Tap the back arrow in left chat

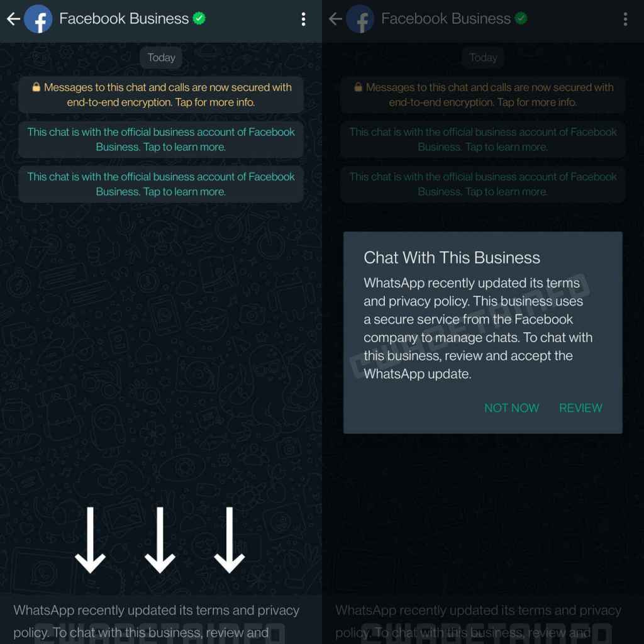pyautogui.click(x=13, y=19)
